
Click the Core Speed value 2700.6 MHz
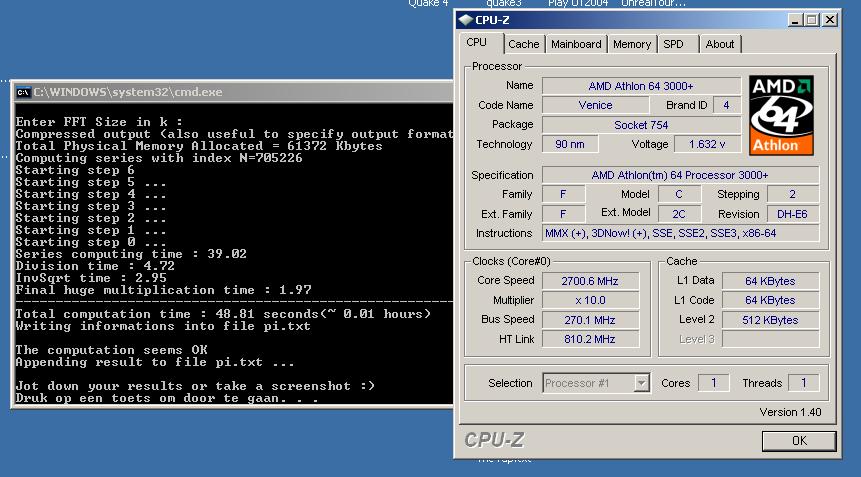pyautogui.click(x=590, y=281)
